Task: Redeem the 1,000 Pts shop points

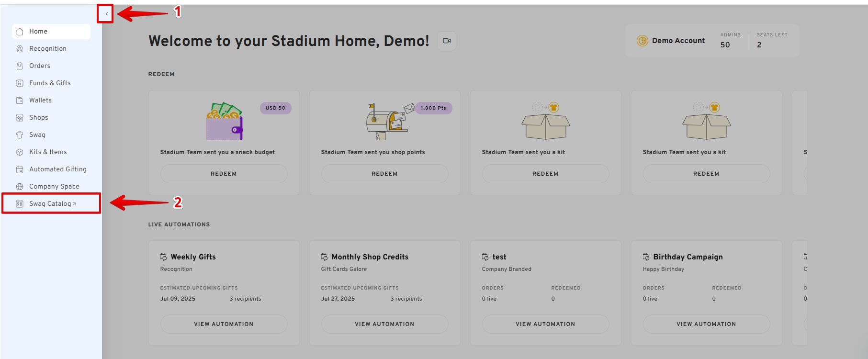Action: click(384, 174)
